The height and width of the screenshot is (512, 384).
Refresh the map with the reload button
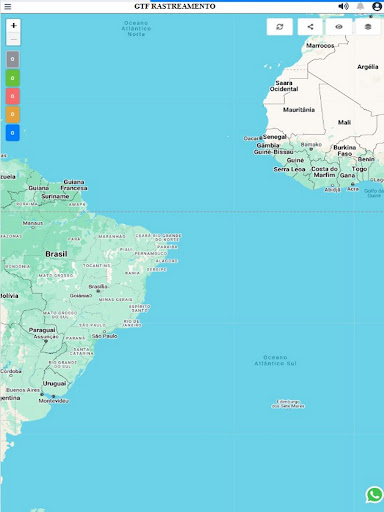coord(280,27)
